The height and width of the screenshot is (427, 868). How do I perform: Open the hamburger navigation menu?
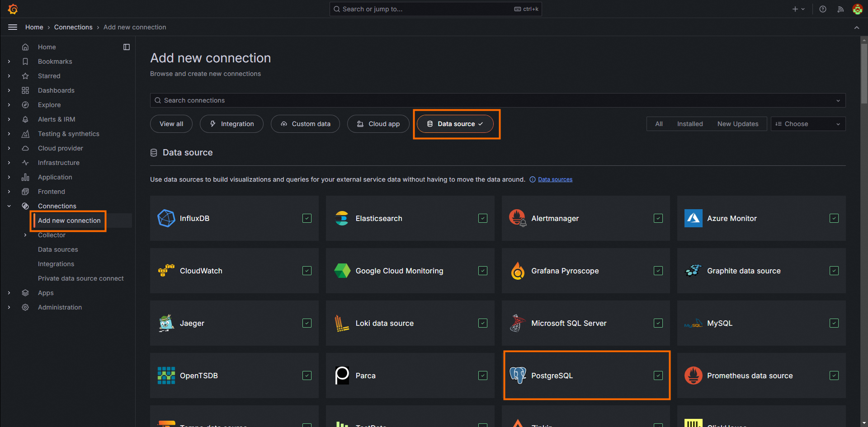[13, 27]
